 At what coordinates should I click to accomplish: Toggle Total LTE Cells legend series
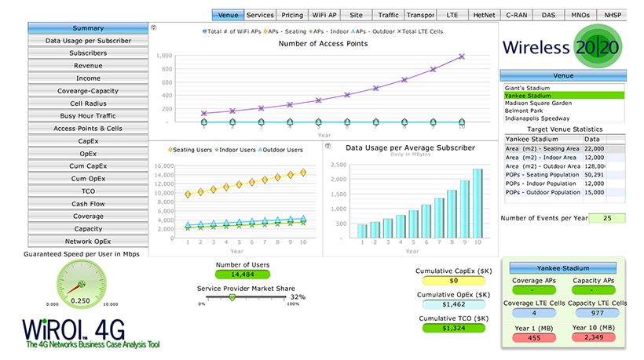coord(420,31)
